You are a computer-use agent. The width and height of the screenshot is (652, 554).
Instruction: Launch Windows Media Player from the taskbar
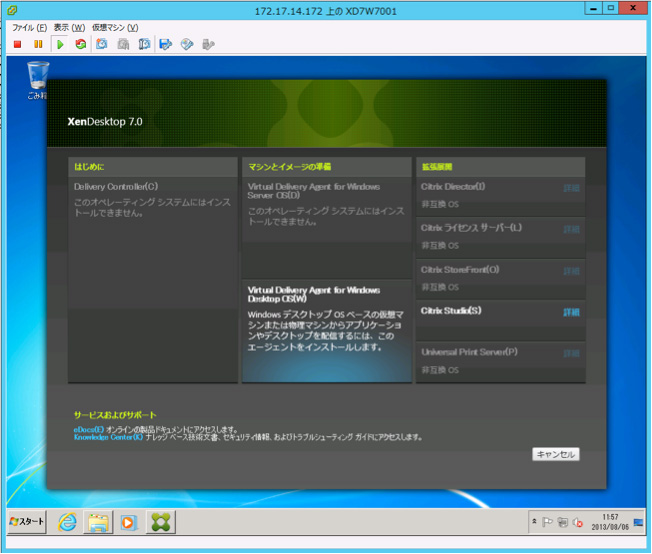[129, 522]
